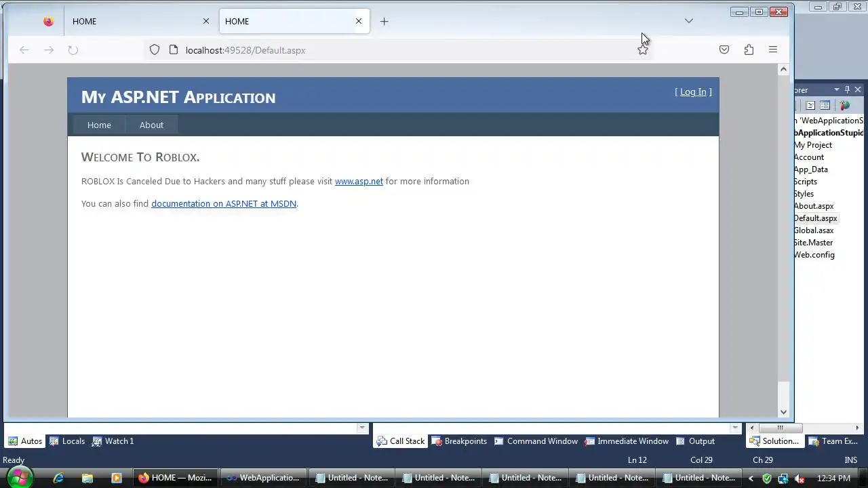Go back in Firefox
The height and width of the screenshot is (488, 868).
point(24,50)
